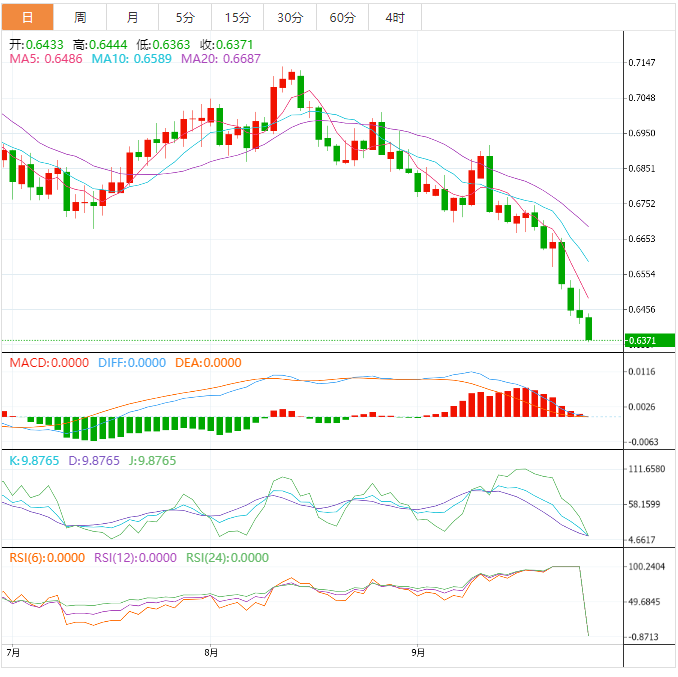The height and width of the screenshot is (677, 678).
Task: Click the 9月 marker on the time axis
Action: coord(419,653)
